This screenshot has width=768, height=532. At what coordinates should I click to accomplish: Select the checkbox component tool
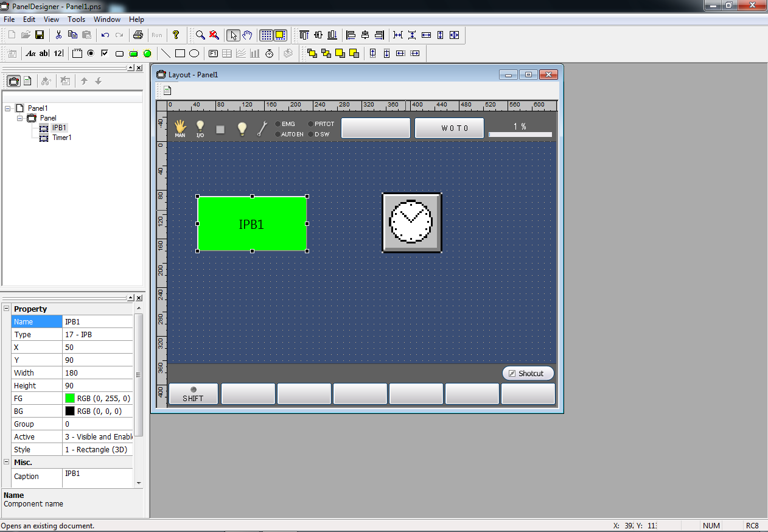coord(105,54)
